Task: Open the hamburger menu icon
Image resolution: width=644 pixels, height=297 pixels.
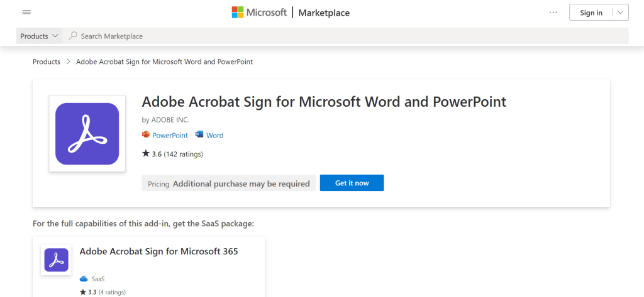Action: coord(26,13)
